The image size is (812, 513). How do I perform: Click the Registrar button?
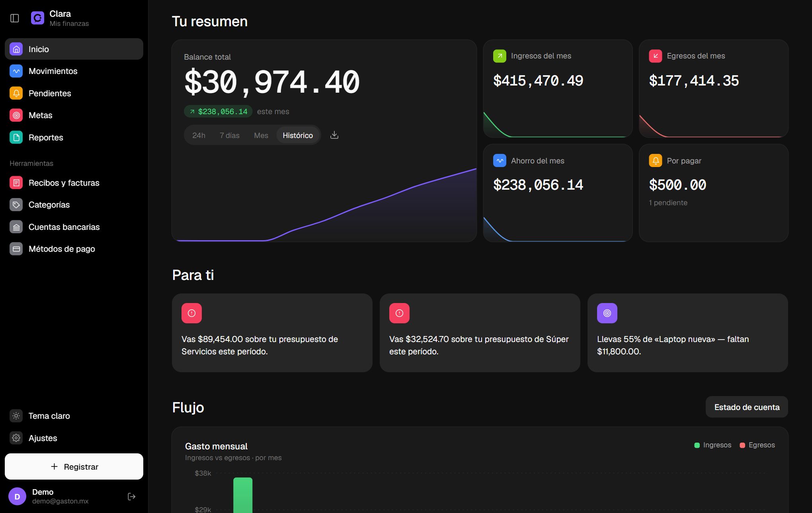click(74, 466)
